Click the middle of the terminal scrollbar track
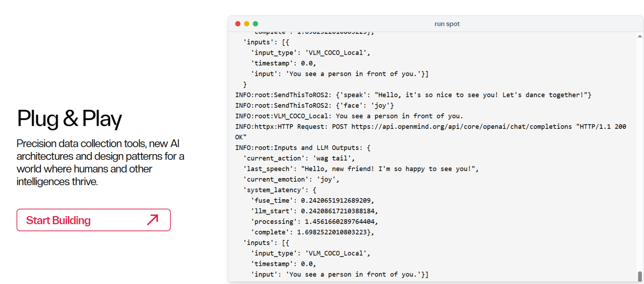The image size is (644, 284). pos(640,154)
